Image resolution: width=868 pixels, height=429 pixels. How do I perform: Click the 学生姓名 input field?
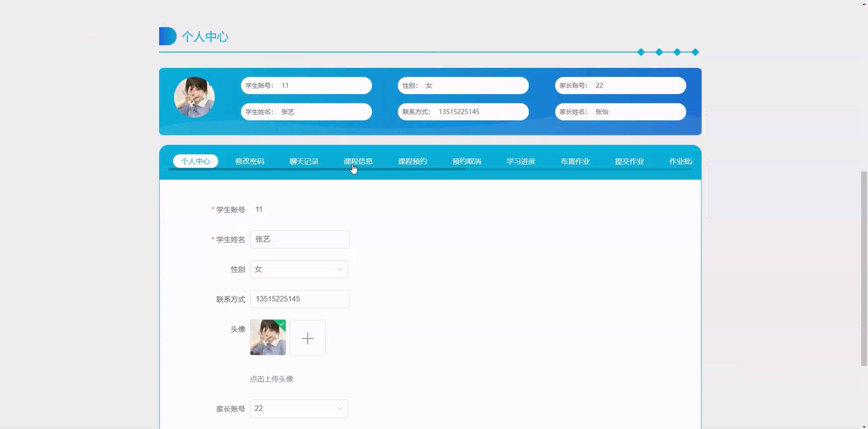point(300,239)
